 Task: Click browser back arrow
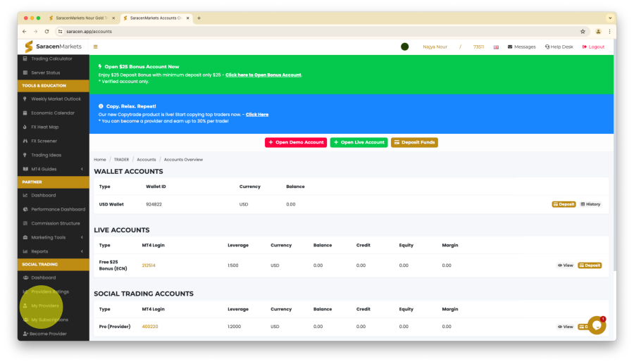[24, 32]
